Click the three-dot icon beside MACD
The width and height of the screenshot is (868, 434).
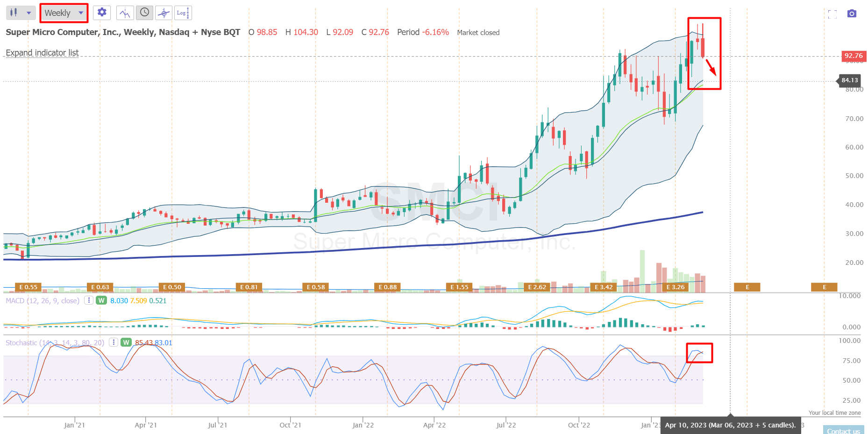[x=89, y=301]
